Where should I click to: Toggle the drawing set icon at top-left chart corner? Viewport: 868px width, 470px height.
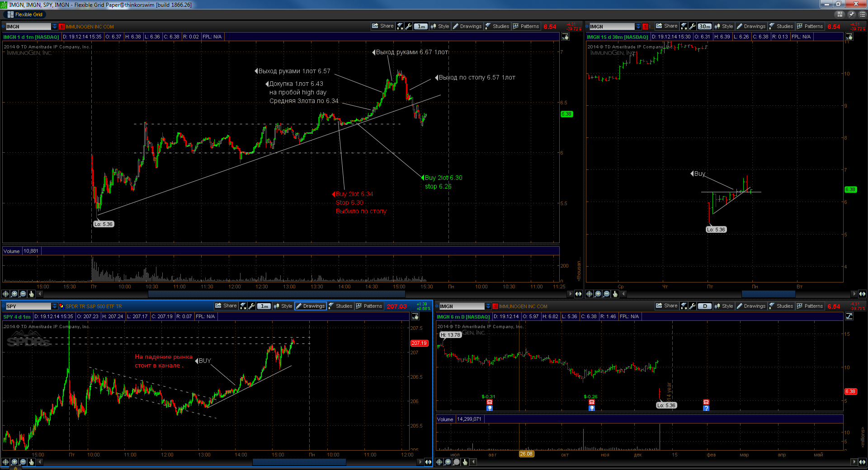(x=566, y=37)
